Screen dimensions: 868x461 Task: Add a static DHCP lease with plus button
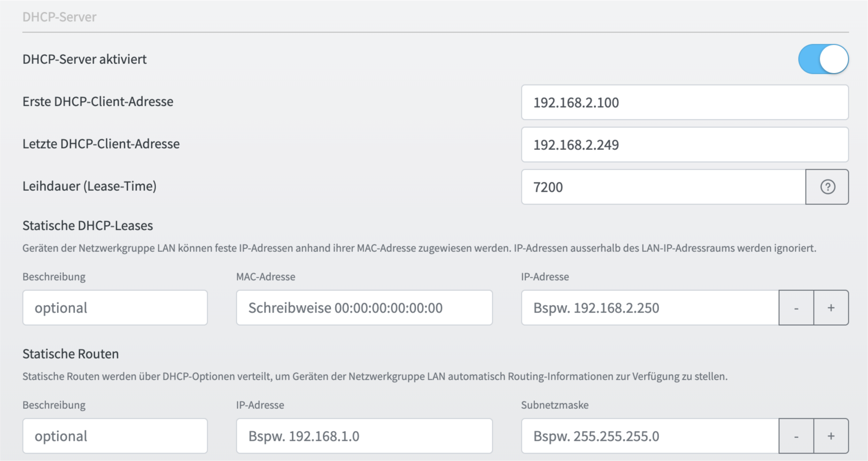click(831, 308)
